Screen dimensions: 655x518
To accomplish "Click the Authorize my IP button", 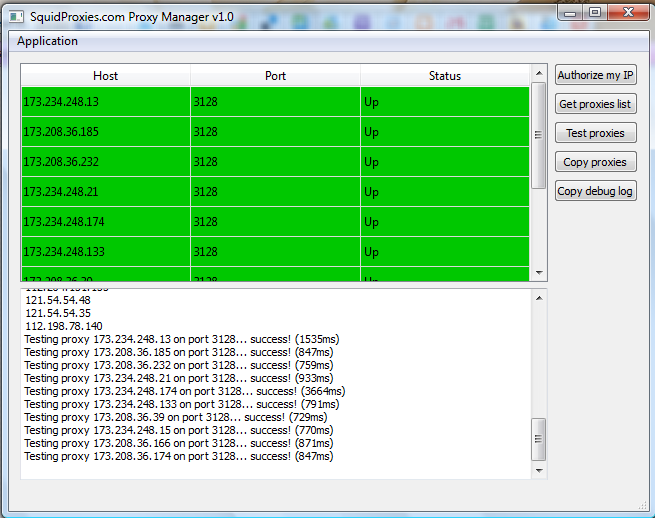I will point(596,75).
